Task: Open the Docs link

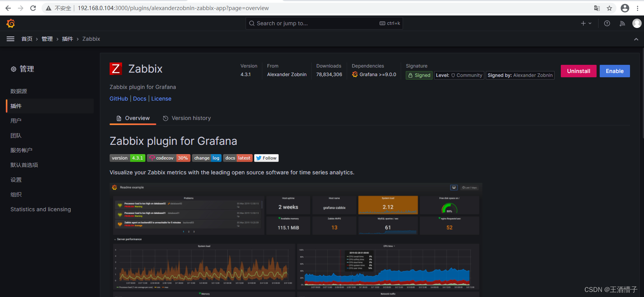Action: (x=140, y=99)
